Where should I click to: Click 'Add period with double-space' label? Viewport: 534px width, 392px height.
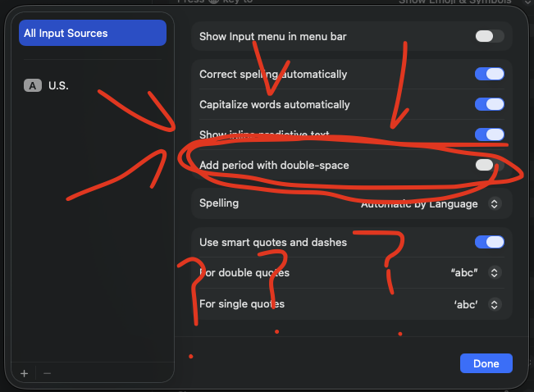(x=274, y=165)
